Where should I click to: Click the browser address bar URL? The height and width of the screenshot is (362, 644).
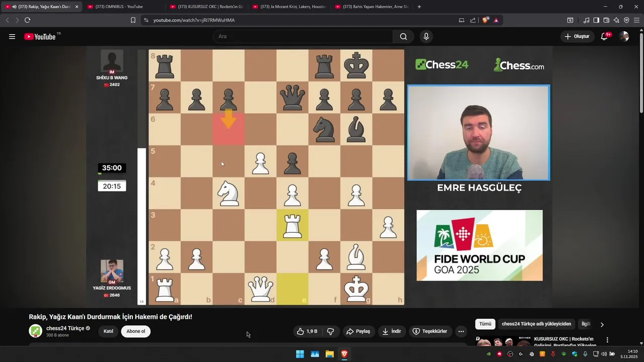pyautogui.click(x=194, y=20)
